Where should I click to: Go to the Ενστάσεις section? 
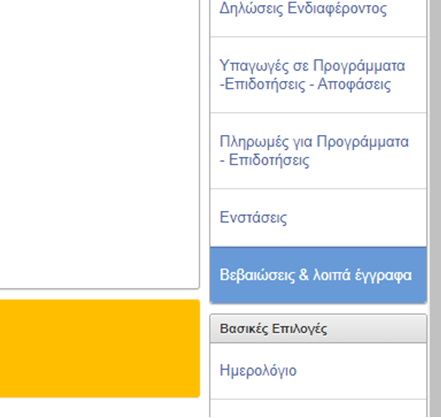coord(318,218)
